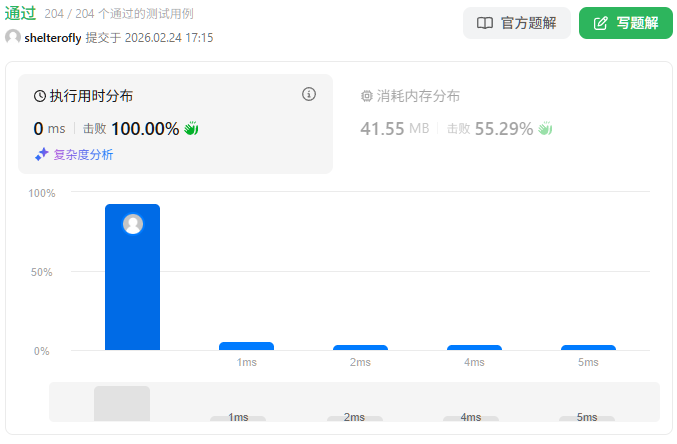Click clapping hands icon beside 55.29%
Viewport: 677px width, 444px height.
(x=545, y=129)
